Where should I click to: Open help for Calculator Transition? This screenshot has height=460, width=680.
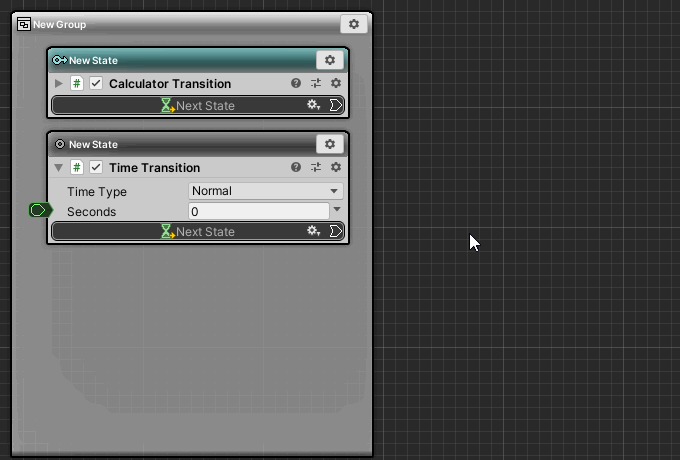(296, 84)
